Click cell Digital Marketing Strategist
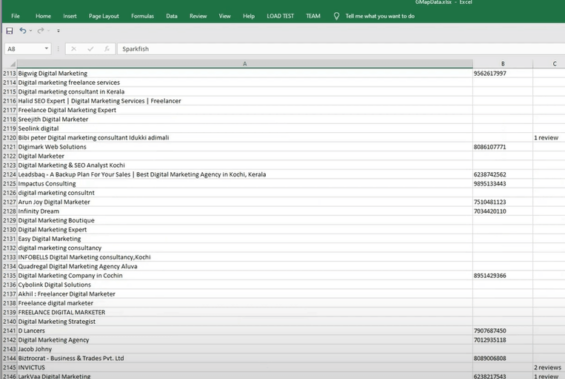Viewport: 565px width, 379px height. 245,321
